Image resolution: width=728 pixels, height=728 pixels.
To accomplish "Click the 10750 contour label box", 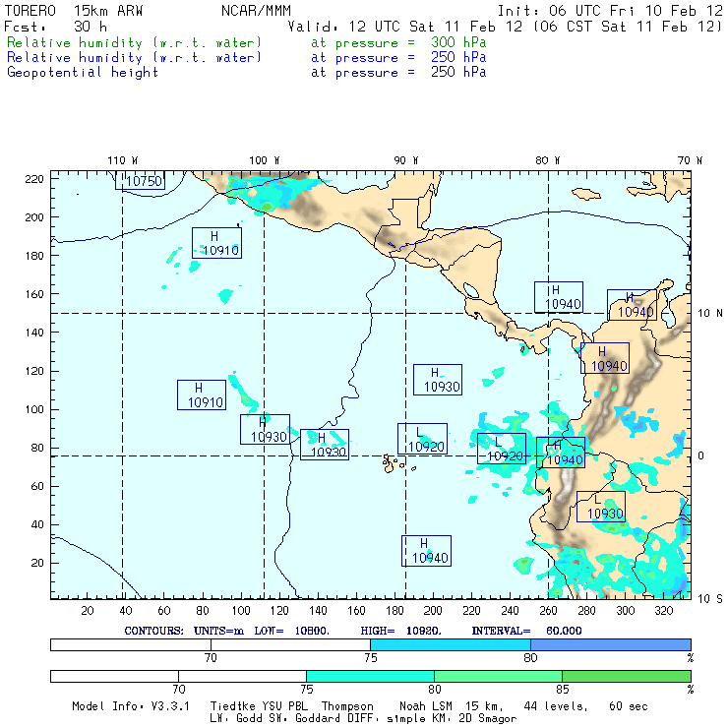I will pos(140,180).
